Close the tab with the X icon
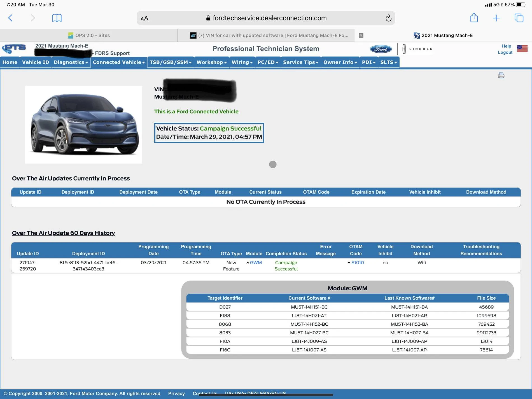Screen dimensions: 532x399 coord(361,35)
